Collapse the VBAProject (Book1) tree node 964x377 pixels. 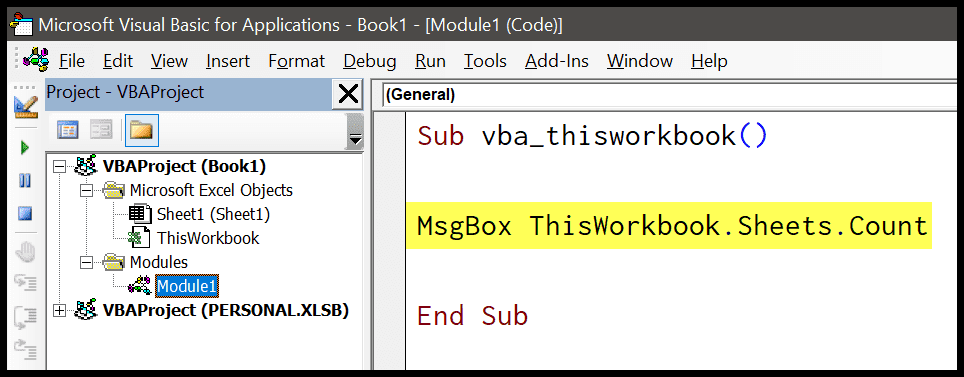pos(59,167)
